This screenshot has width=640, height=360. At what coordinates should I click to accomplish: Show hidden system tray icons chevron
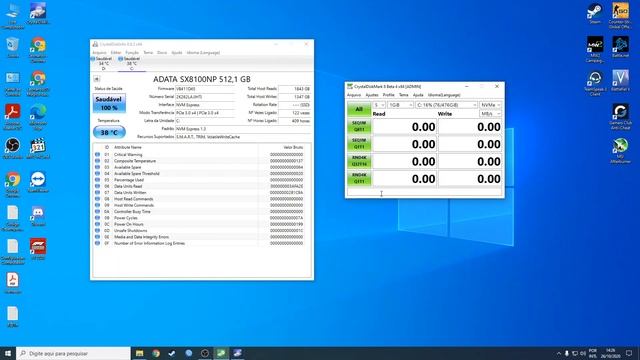point(558,353)
